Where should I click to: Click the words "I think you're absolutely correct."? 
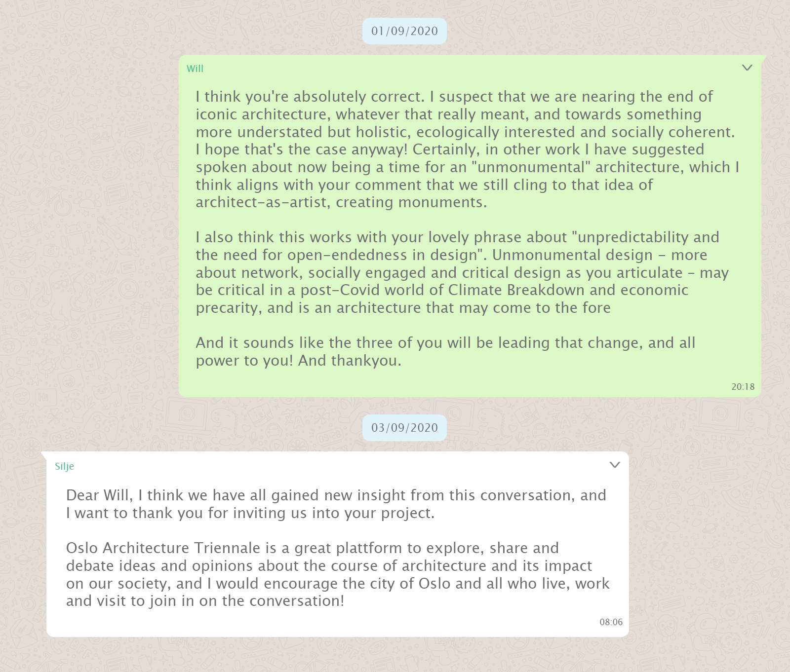pos(310,97)
